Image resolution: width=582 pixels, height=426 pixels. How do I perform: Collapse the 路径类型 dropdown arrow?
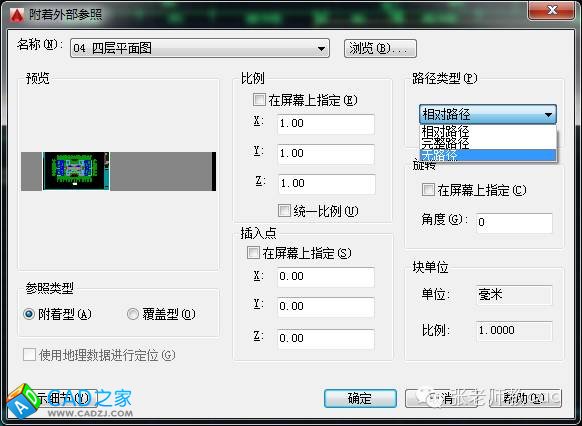(x=548, y=115)
